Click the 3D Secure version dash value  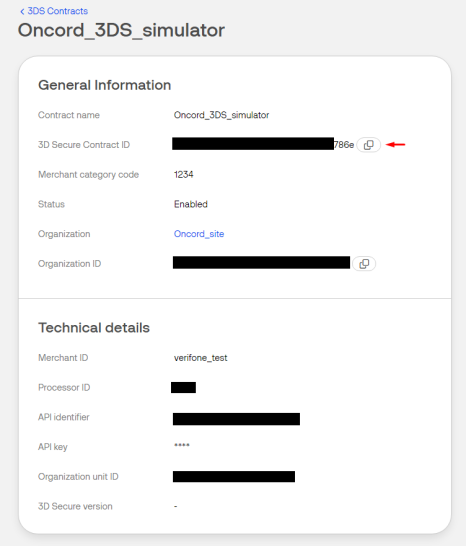click(x=176, y=506)
